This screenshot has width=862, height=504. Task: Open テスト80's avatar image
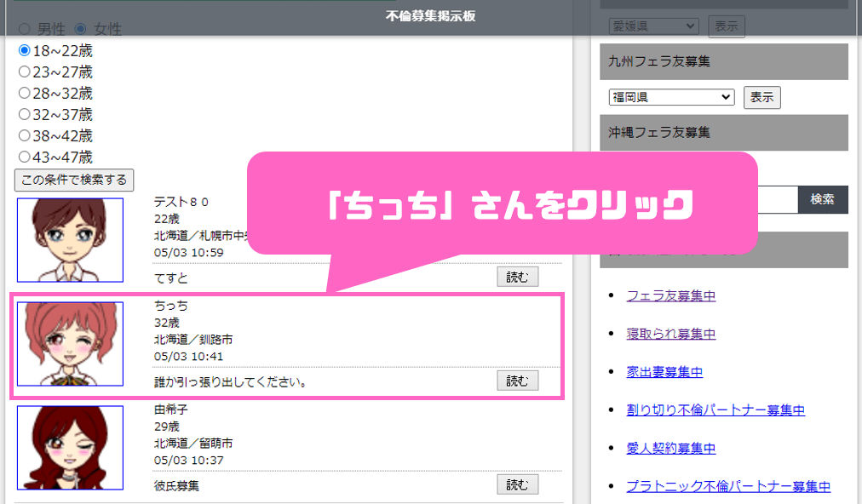[70, 240]
